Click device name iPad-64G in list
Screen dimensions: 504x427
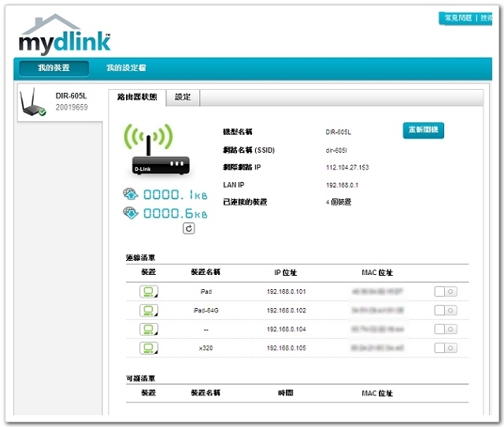[206, 310]
